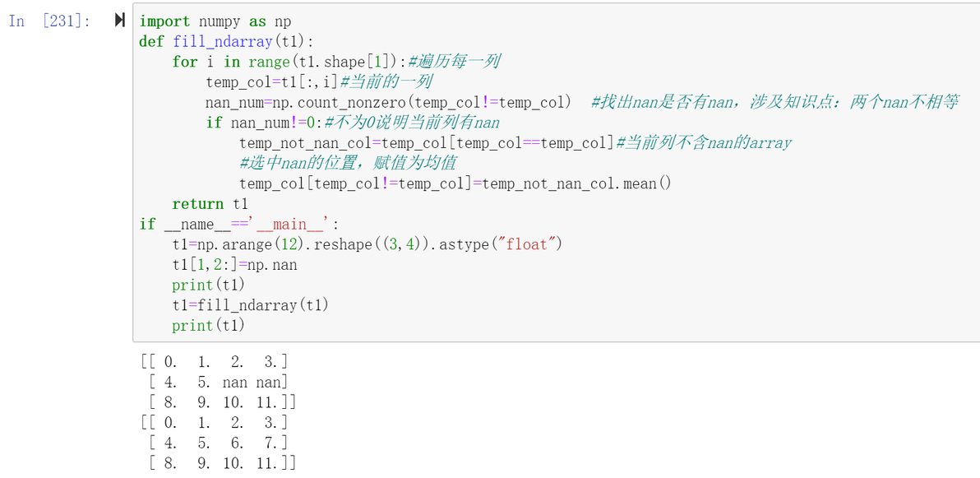
Task: Click the comment line 选中nan的位置
Action: (x=348, y=163)
